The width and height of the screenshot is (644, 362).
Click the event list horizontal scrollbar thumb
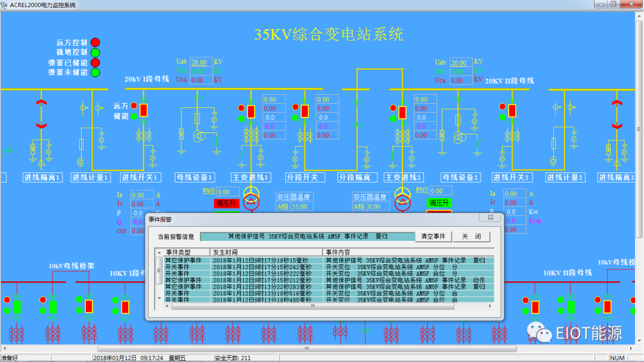coord(312,306)
